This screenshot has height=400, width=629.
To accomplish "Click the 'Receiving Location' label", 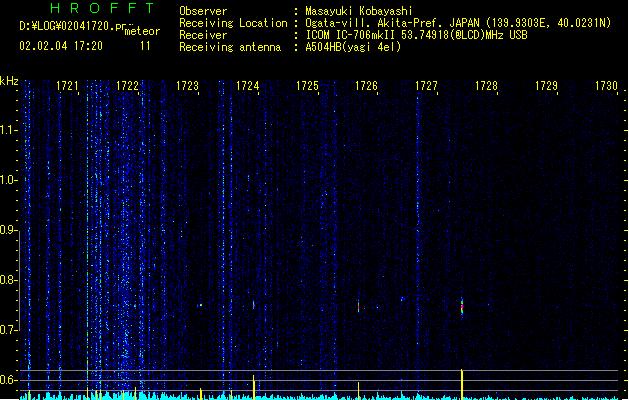I will [x=233, y=23].
